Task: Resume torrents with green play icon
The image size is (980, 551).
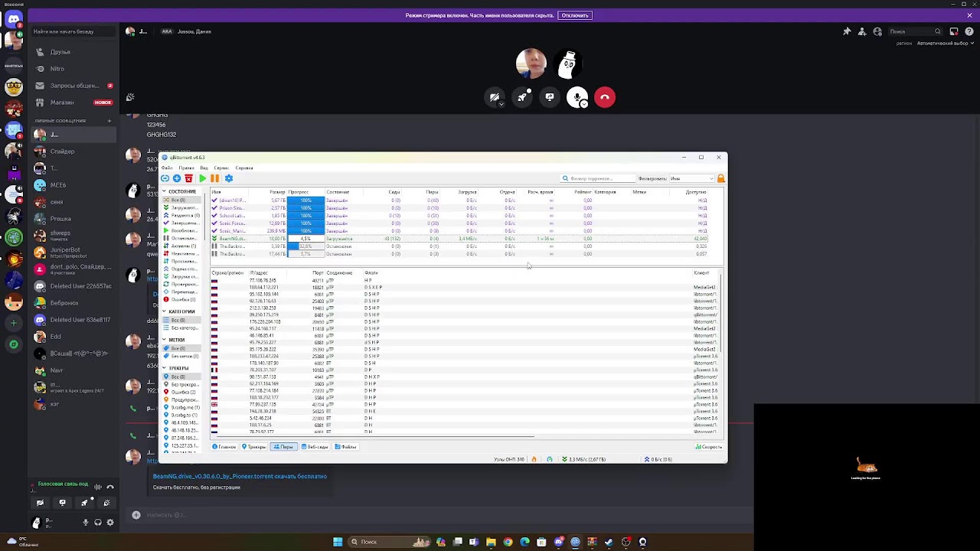Action: 202,178
